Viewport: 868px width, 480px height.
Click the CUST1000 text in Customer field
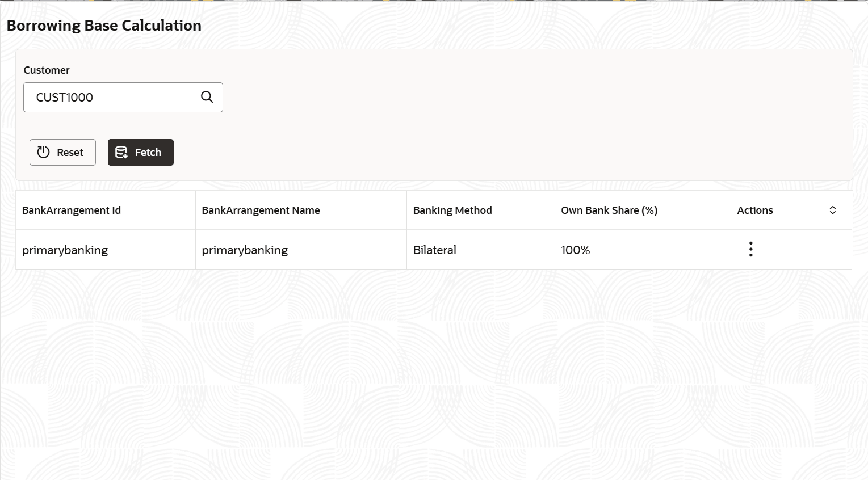[x=65, y=97]
